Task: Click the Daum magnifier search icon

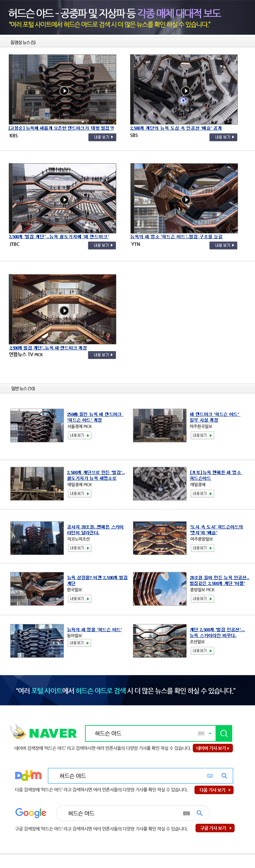Action: [x=224, y=776]
